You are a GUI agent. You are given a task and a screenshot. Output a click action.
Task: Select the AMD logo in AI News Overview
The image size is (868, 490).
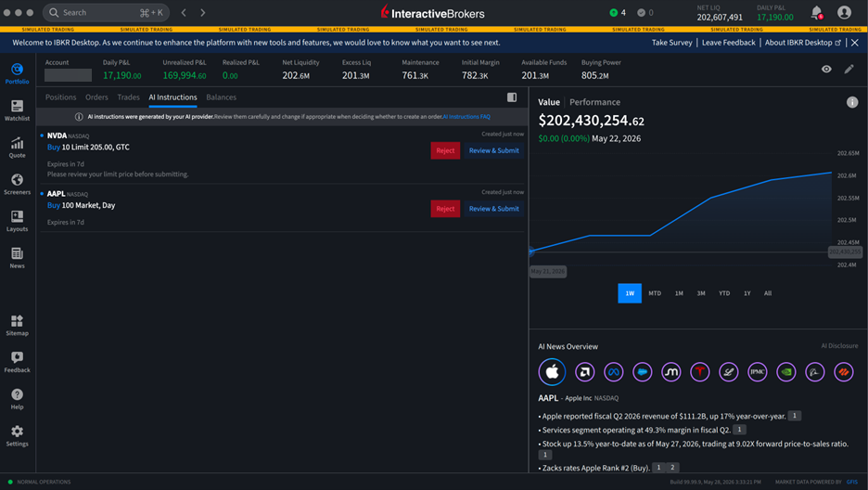tap(584, 372)
